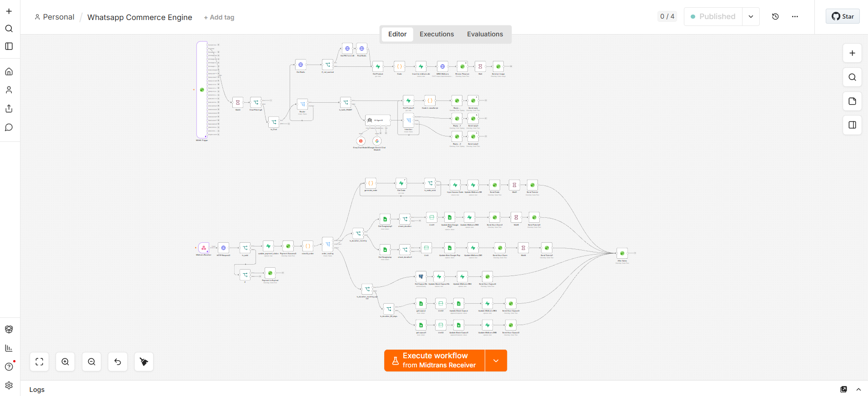The image size is (868, 396).
Task: Expand the Logs panel with the chevron
Action: pyautogui.click(x=858, y=389)
